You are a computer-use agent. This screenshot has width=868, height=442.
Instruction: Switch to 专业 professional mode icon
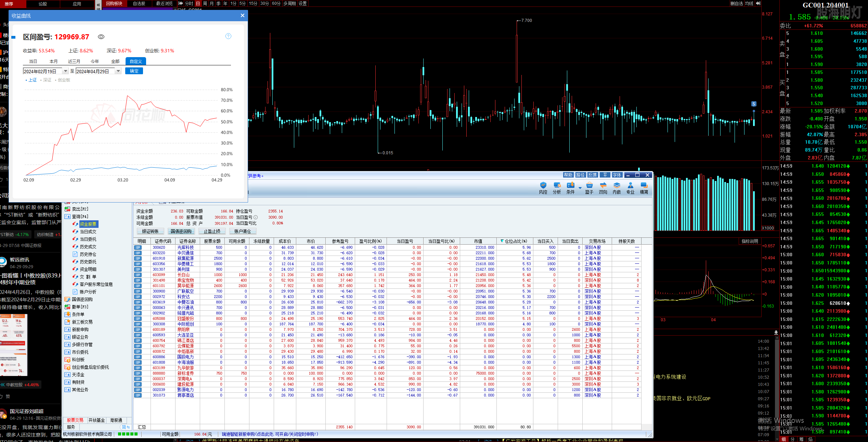coord(630,188)
